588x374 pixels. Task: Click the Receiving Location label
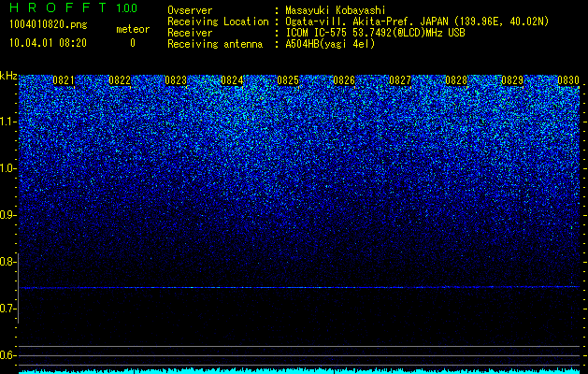coord(218,22)
